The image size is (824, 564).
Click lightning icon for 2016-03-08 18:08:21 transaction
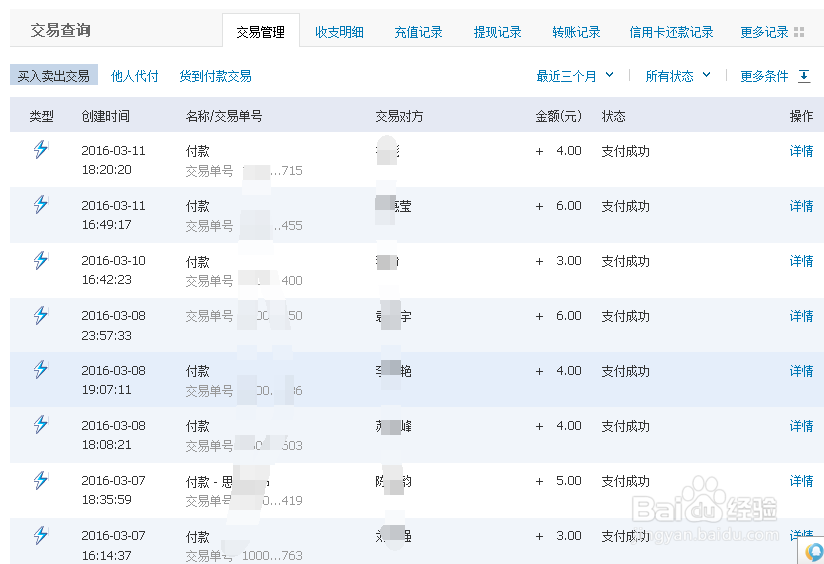pyautogui.click(x=41, y=425)
